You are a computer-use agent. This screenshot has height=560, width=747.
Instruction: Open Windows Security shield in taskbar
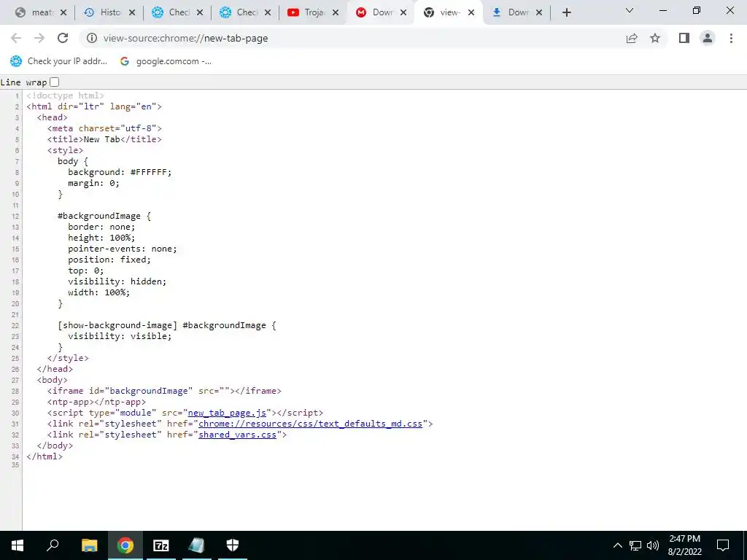[233, 545]
